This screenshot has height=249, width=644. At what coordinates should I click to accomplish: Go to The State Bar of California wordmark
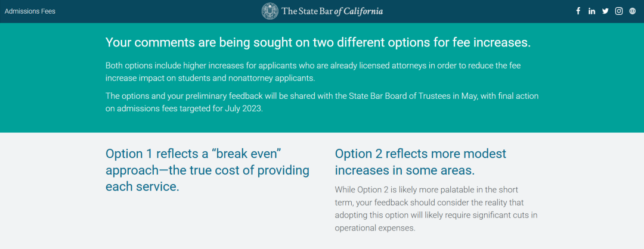[332, 11]
